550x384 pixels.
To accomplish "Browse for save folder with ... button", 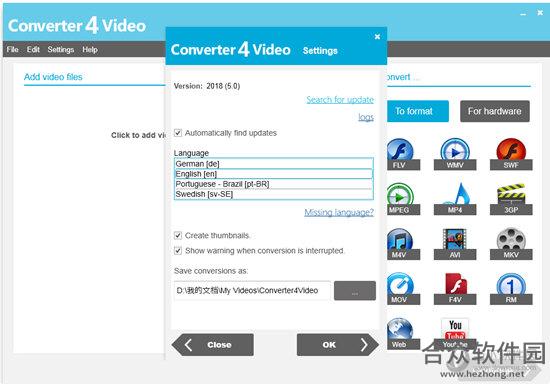I will tap(355, 290).
